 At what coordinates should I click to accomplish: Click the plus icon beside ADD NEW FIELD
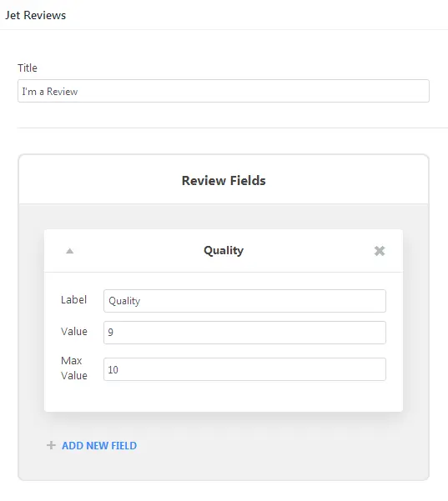click(x=51, y=445)
